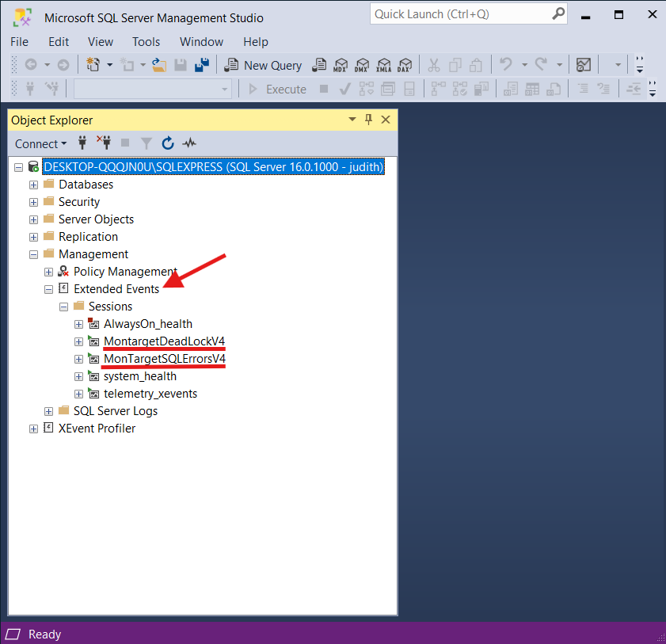Image resolution: width=666 pixels, height=644 pixels.
Task: Click the Execute button
Action: tap(278, 90)
